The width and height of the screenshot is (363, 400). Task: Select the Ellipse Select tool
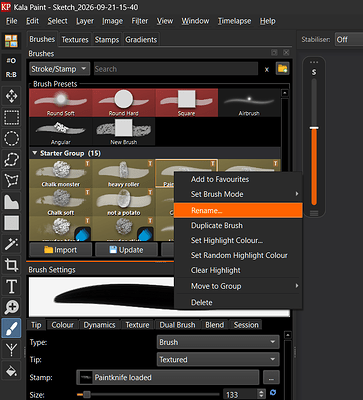[12, 139]
